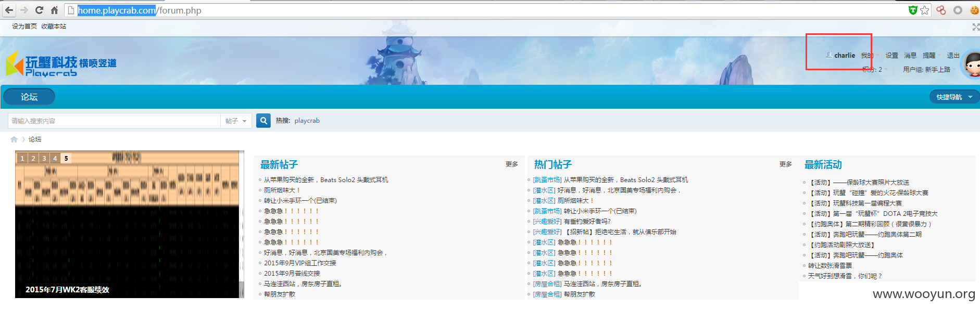Click the 最新活动 heading
The width and height of the screenshot is (980, 309).
(x=823, y=164)
